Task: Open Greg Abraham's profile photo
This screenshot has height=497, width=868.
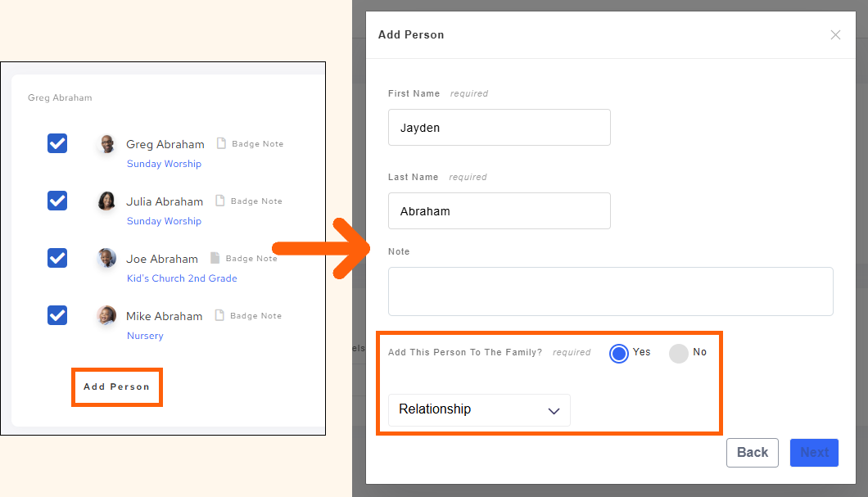Action: coord(106,143)
